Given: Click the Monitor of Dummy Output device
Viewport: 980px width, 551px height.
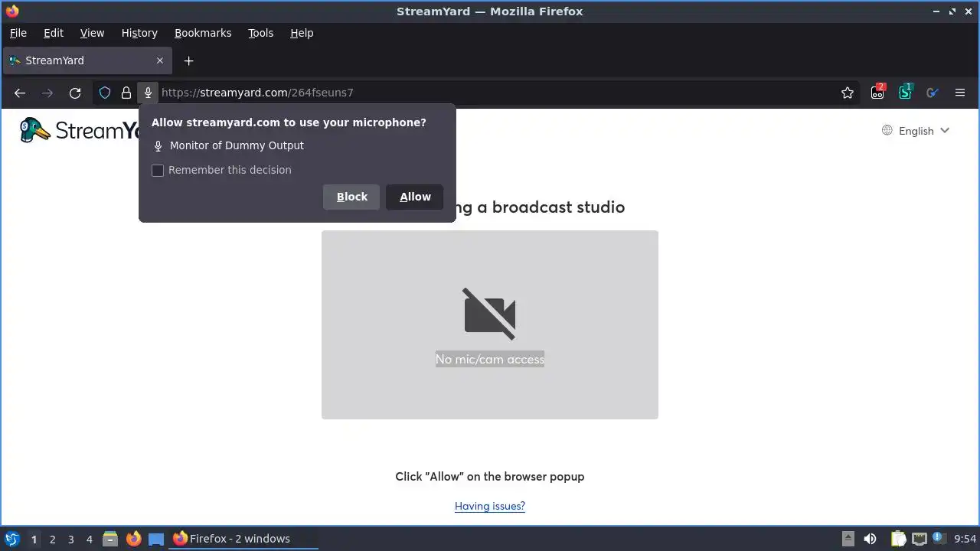Looking at the screenshot, I should click(237, 145).
